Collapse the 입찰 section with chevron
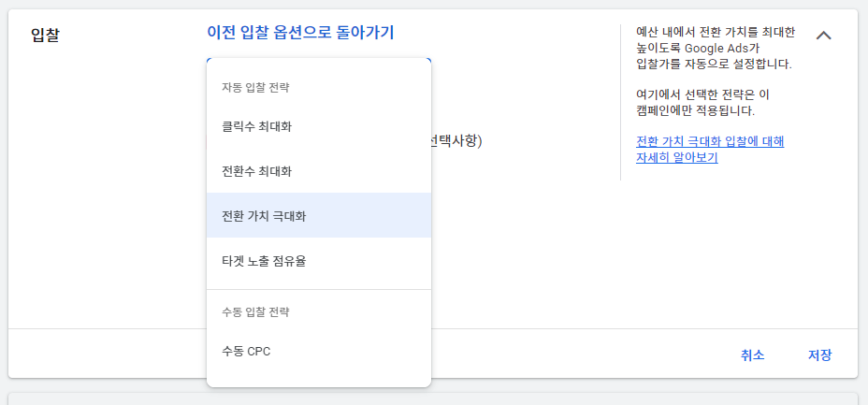 823,36
